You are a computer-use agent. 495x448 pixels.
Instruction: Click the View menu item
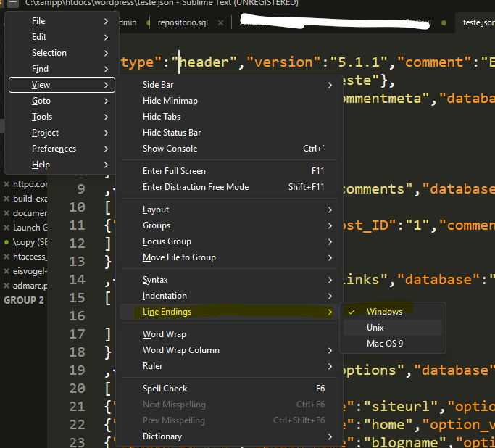62,85
